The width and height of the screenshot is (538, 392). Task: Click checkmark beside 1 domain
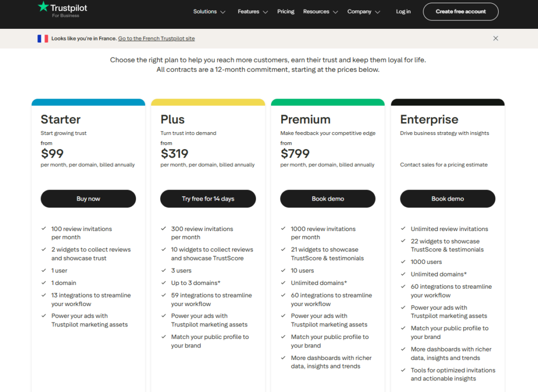44,283
